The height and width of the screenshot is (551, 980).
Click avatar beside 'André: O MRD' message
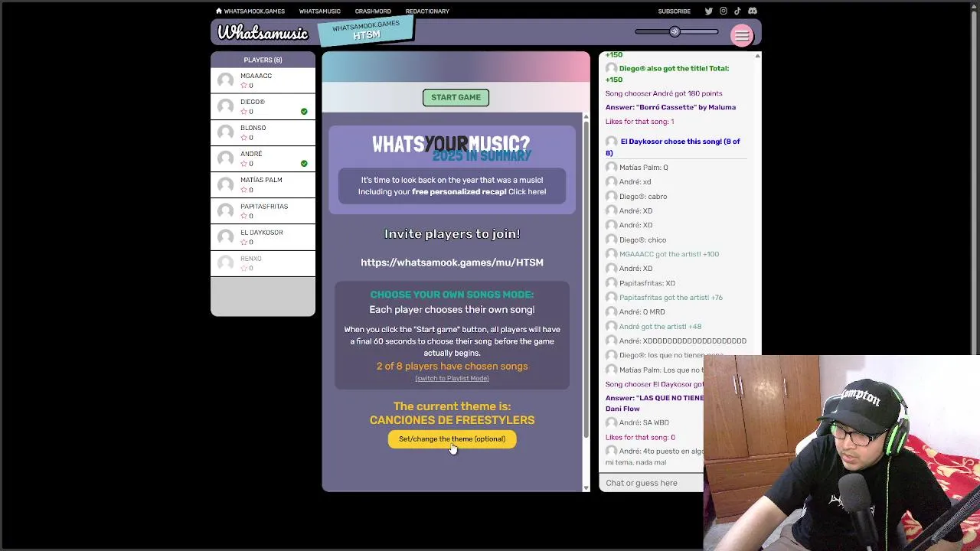coord(611,311)
